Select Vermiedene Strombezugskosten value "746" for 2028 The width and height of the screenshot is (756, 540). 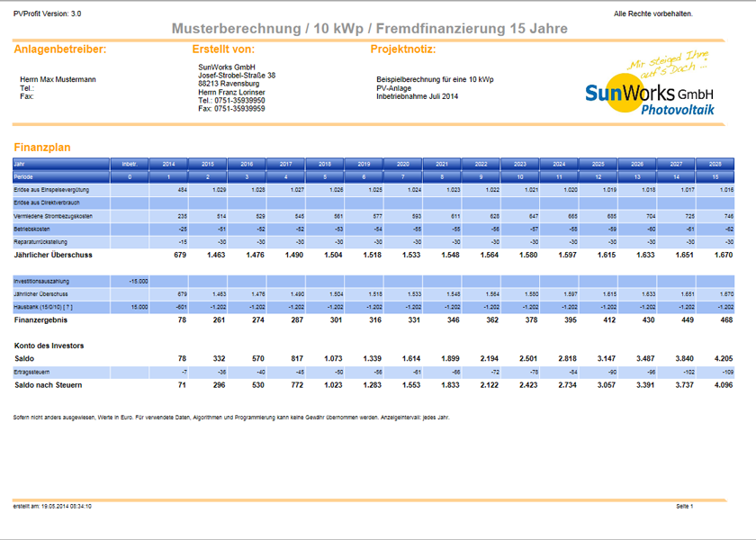(x=728, y=217)
